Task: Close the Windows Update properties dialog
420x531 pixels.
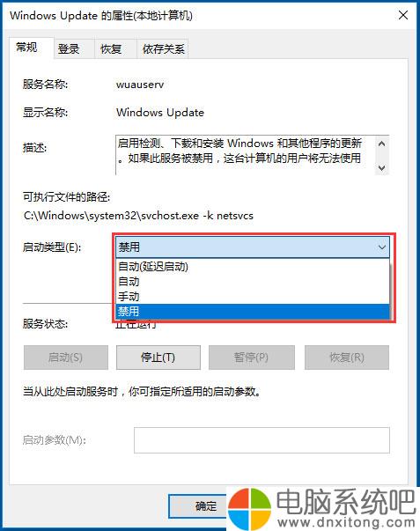Action: [x=403, y=15]
